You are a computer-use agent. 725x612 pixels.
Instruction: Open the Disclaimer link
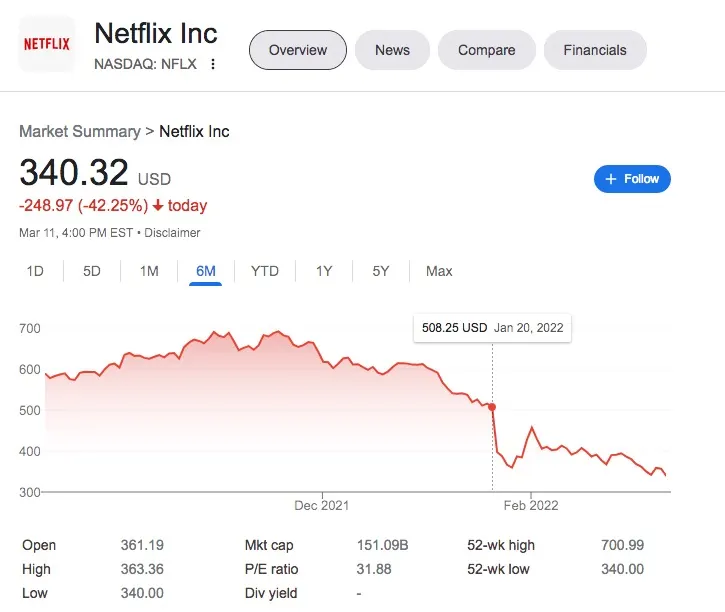click(x=172, y=232)
